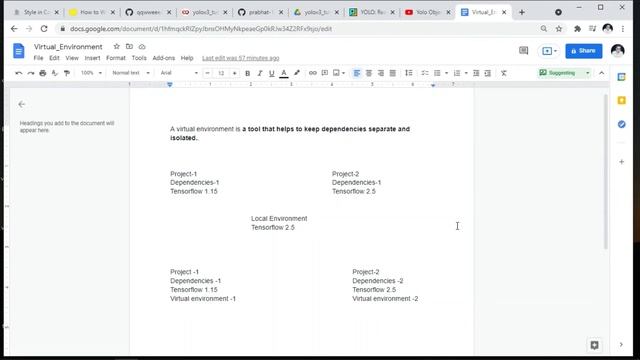Open the zoom level dropdown
Image resolution: width=640 pixels, height=360 pixels.
click(91, 73)
